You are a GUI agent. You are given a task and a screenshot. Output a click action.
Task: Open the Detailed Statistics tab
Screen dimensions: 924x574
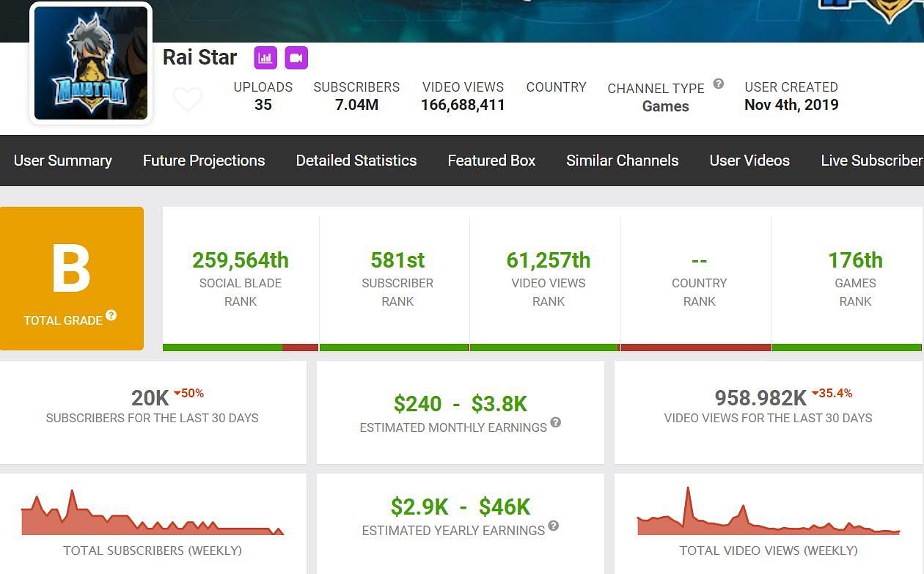[x=356, y=161]
